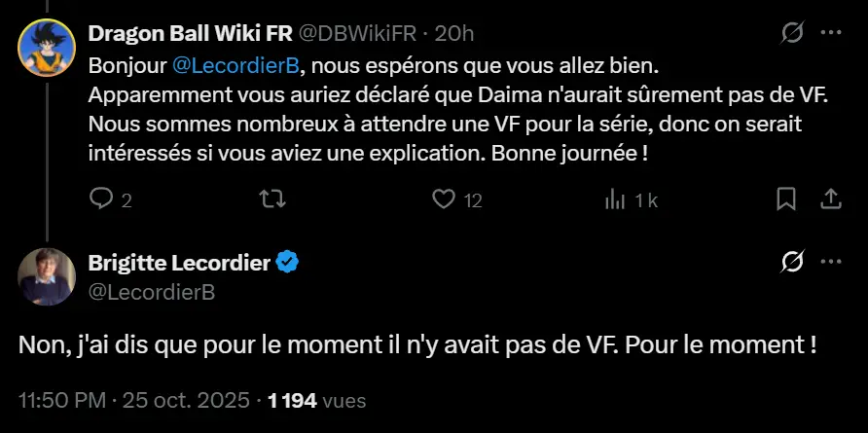Like the Dragon Ball Wiki FR tweet
Viewport: 868px width, 433px height.
tap(445, 199)
